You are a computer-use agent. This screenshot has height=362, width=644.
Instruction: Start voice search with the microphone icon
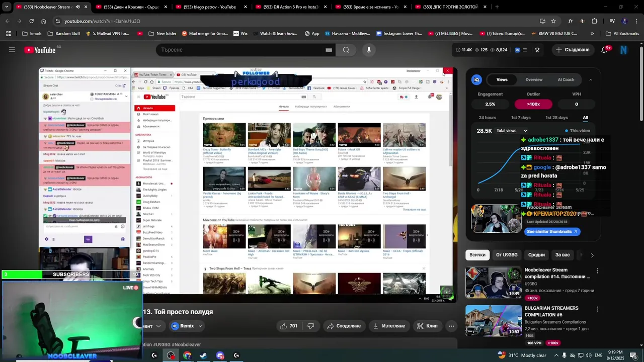[x=369, y=50]
